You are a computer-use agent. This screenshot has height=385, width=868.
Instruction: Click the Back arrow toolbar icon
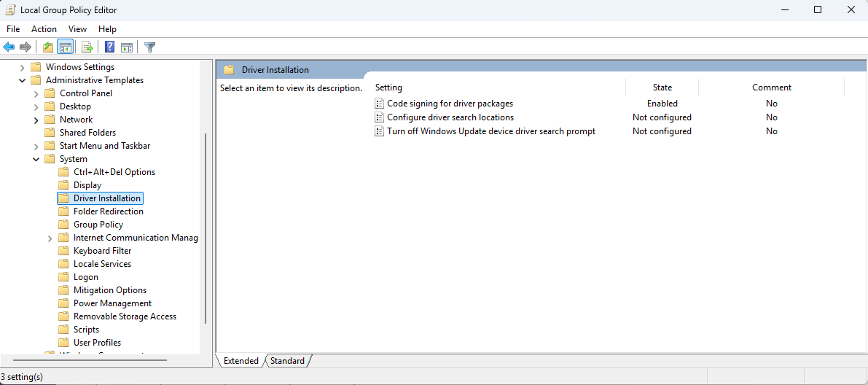(x=9, y=47)
